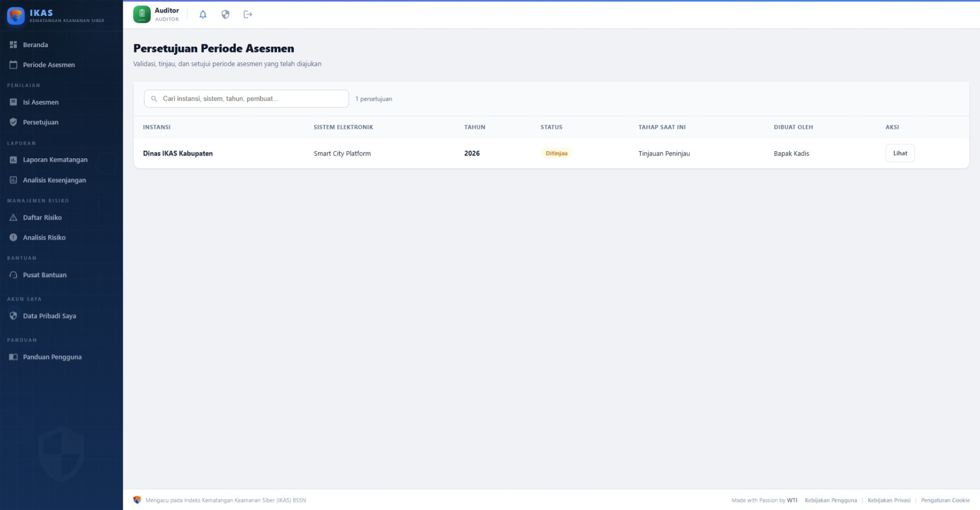Click the Daftar Risiko warning triangle icon
980x510 pixels.
coord(14,217)
